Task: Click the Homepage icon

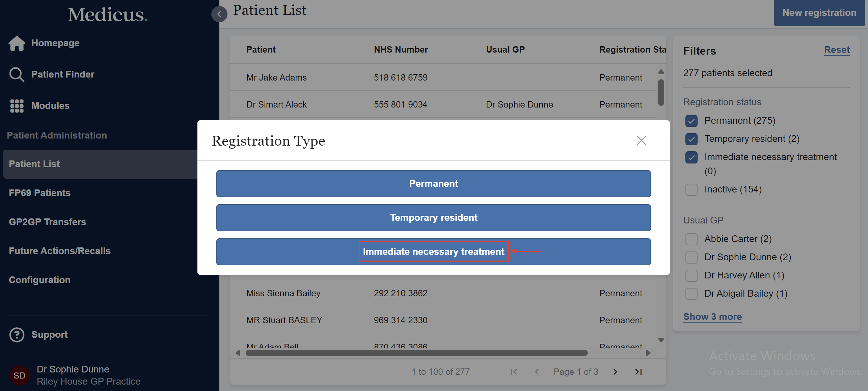Action: (16, 43)
